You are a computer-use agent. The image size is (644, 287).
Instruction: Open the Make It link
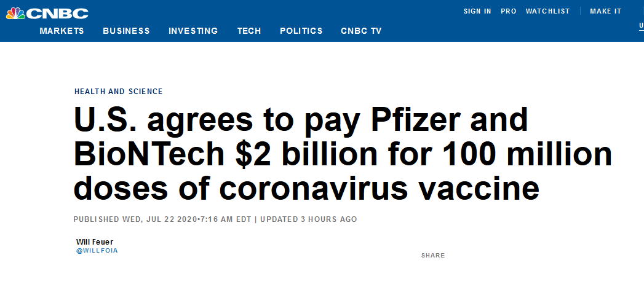tap(605, 12)
